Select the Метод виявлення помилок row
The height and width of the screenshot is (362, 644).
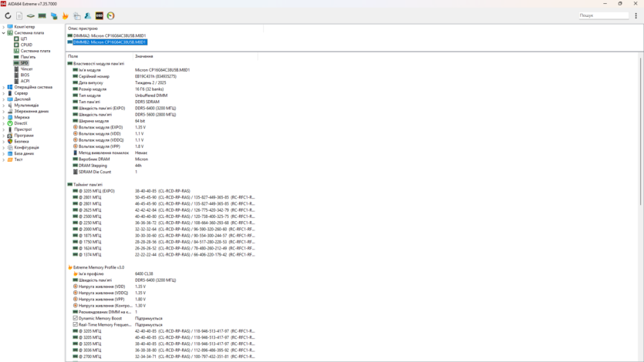pos(161,153)
